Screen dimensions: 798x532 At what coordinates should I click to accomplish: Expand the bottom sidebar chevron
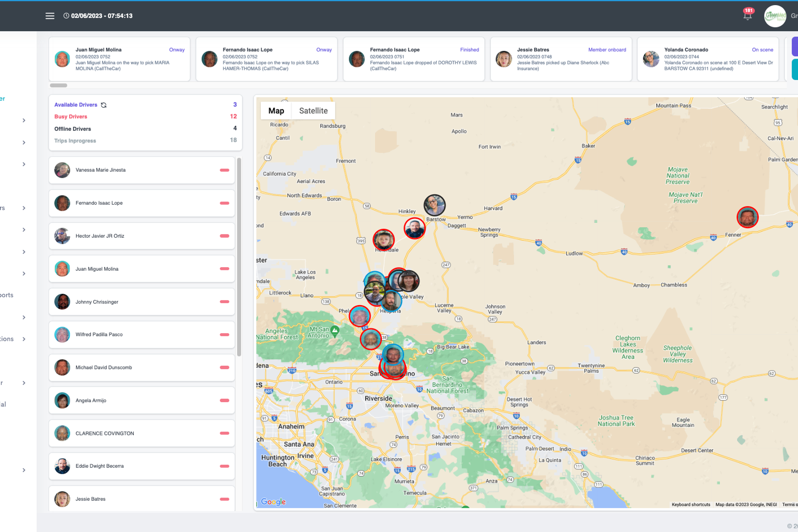(24, 470)
